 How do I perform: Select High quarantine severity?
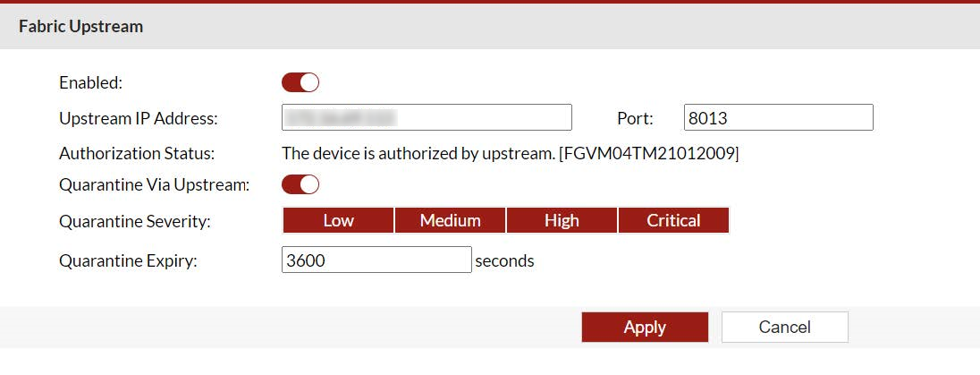pyautogui.click(x=562, y=220)
